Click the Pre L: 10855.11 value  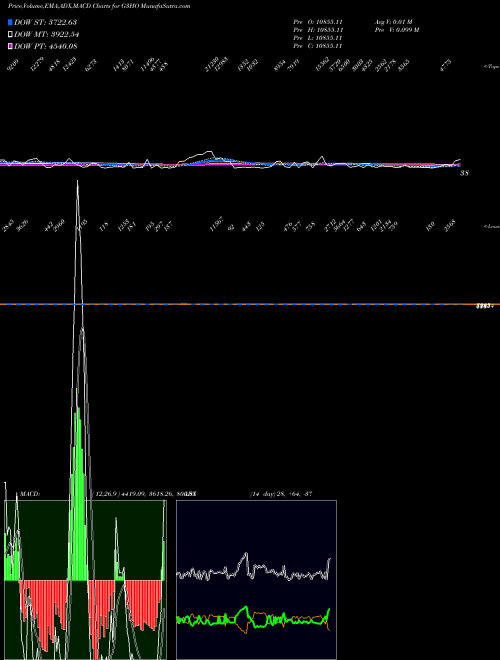(318, 38)
